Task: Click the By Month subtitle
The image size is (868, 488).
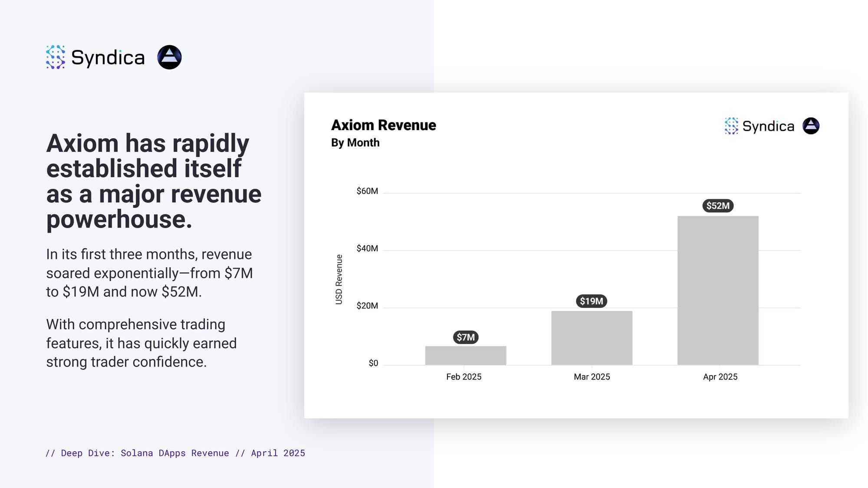Action: tap(355, 143)
